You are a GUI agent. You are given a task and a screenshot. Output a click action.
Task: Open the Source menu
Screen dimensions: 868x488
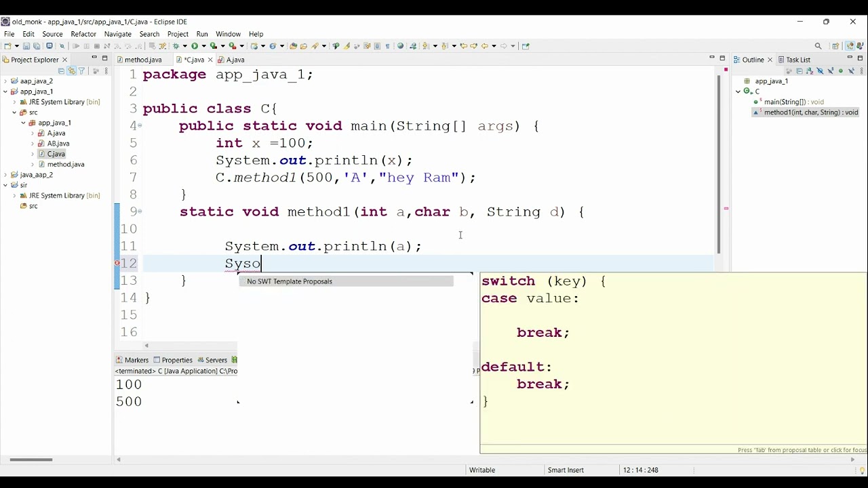[52, 34]
